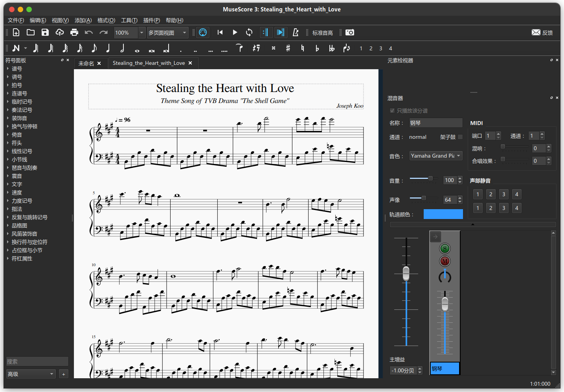Open the 插件 (Plugins) menu
The image size is (564, 392).
coord(151,20)
